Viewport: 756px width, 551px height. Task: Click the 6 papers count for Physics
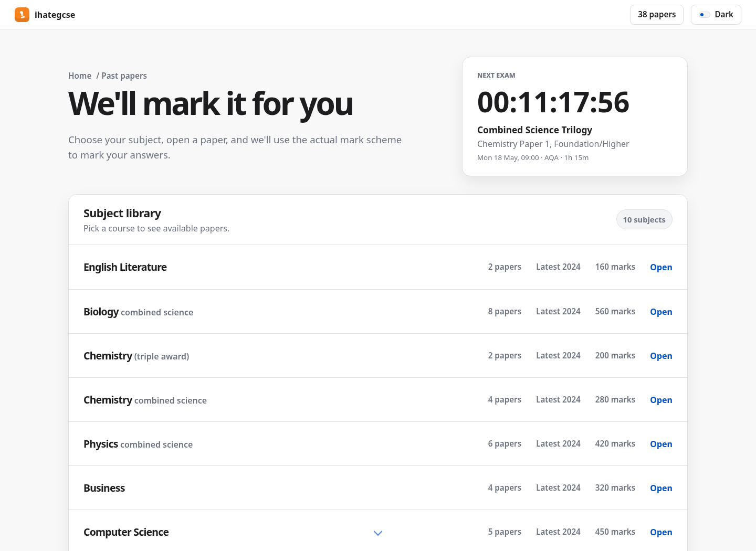[505, 443]
